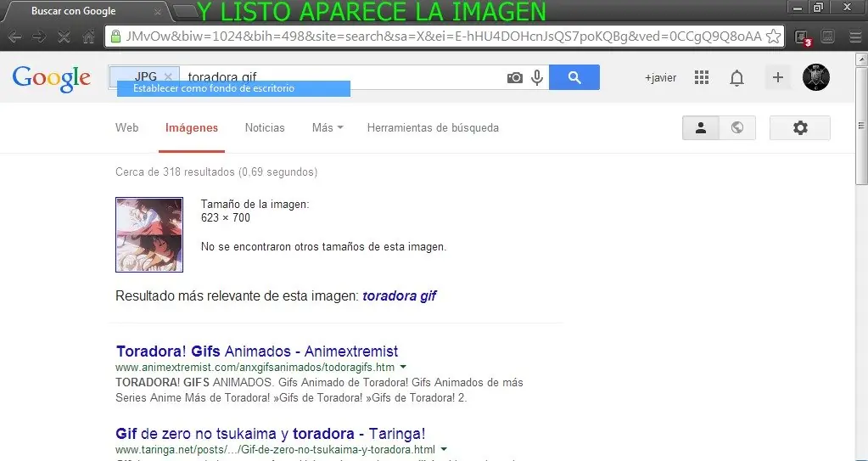
Task: Open the toradora gif suggestion link
Action: 399,296
